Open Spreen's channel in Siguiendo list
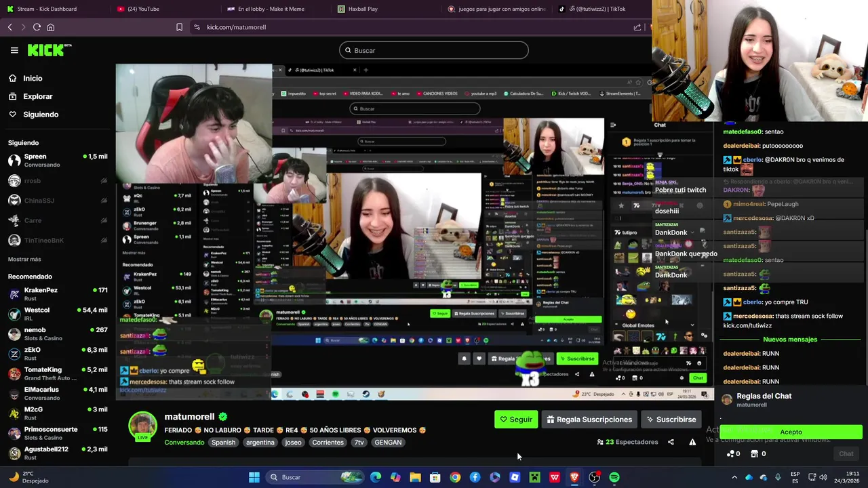 coord(58,160)
